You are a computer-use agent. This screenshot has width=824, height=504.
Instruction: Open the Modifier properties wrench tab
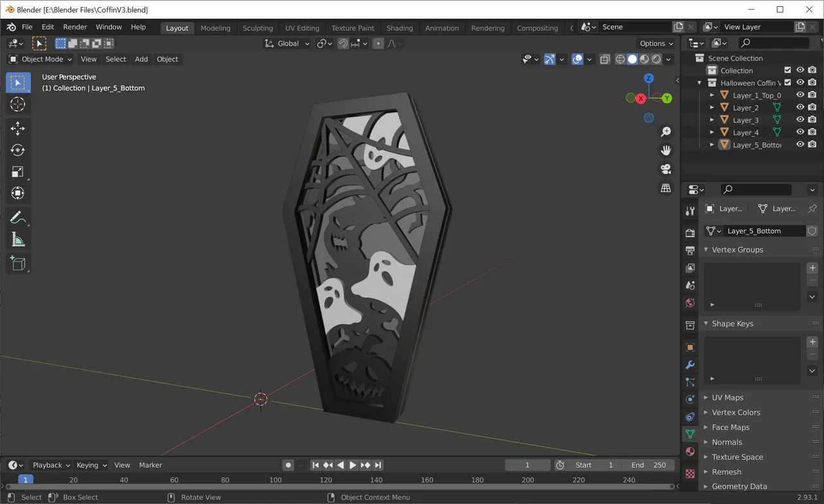pyautogui.click(x=690, y=365)
